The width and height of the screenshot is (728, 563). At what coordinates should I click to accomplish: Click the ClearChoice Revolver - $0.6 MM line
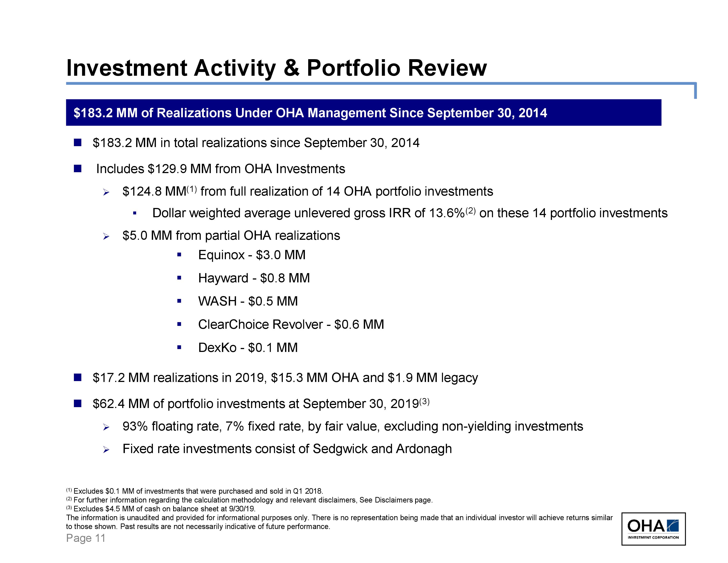pos(291,325)
